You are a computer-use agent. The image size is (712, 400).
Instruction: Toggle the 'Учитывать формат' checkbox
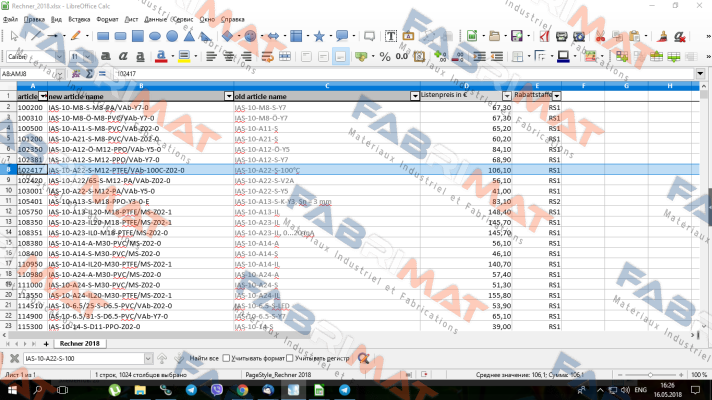tap(226, 358)
